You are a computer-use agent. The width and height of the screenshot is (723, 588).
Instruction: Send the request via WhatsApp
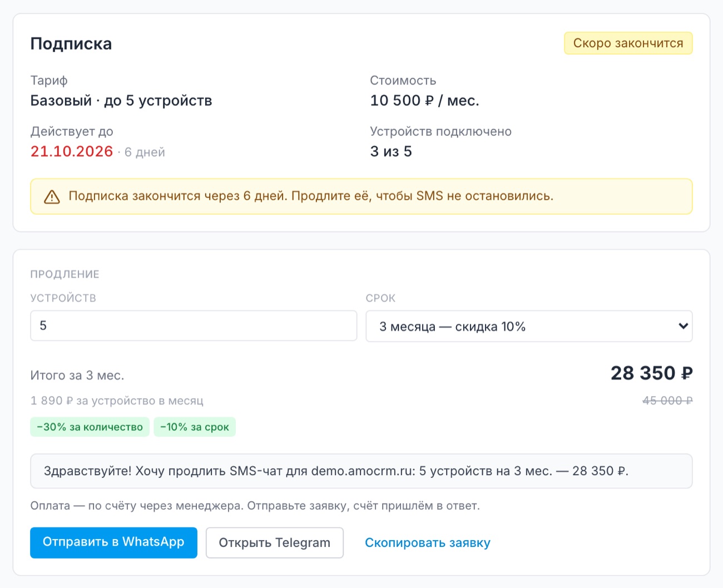[113, 542]
